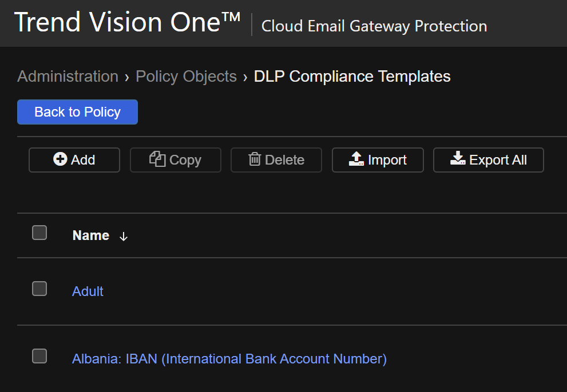Click the Delete trash can icon
This screenshot has height=392, width=567.
[255, 159]
